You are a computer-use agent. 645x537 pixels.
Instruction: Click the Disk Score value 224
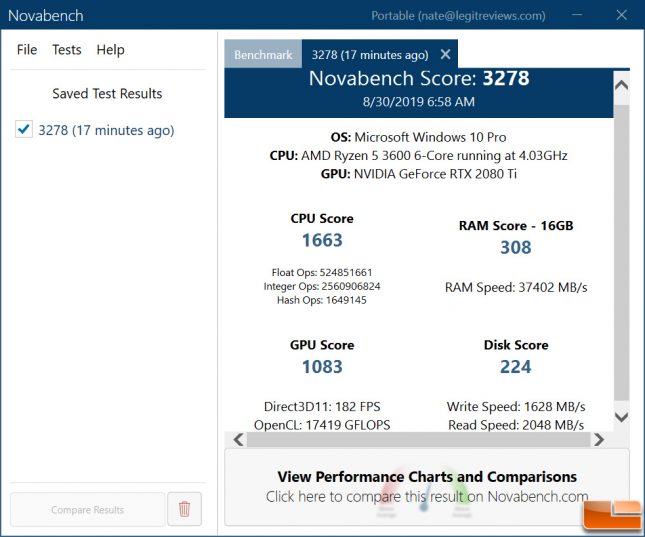(515, 367)
